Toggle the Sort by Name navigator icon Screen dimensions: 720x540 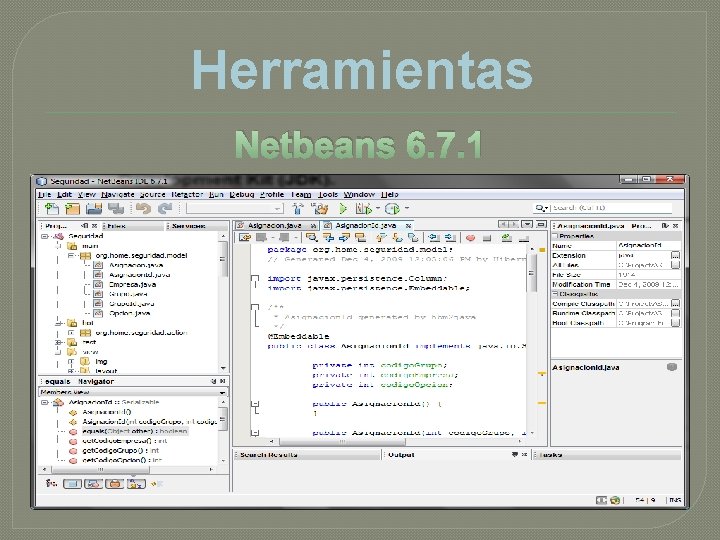[x=136, y=484]
